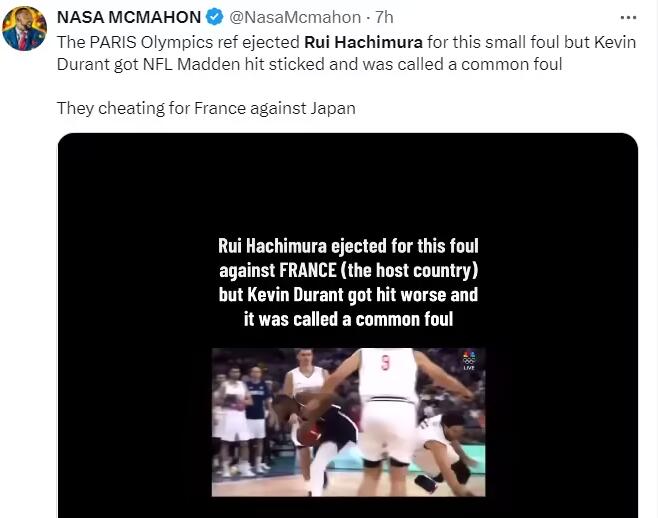Viewport: 658px width, 518px height.
Task: Open the @NasaMcmahon handle link
Action: click(x=295, y=18)
